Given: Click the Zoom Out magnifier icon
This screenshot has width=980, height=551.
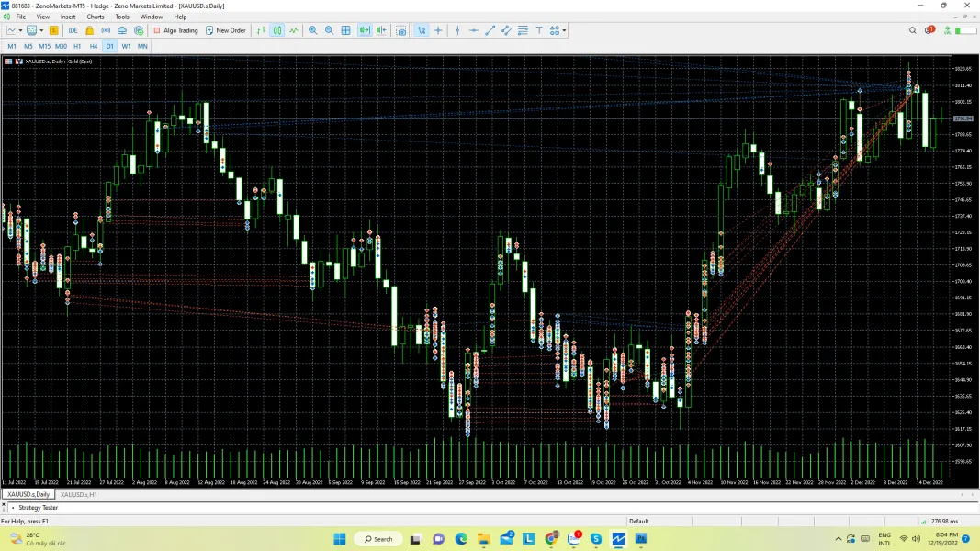Looking at the screenshot, I should pos(329,30).
